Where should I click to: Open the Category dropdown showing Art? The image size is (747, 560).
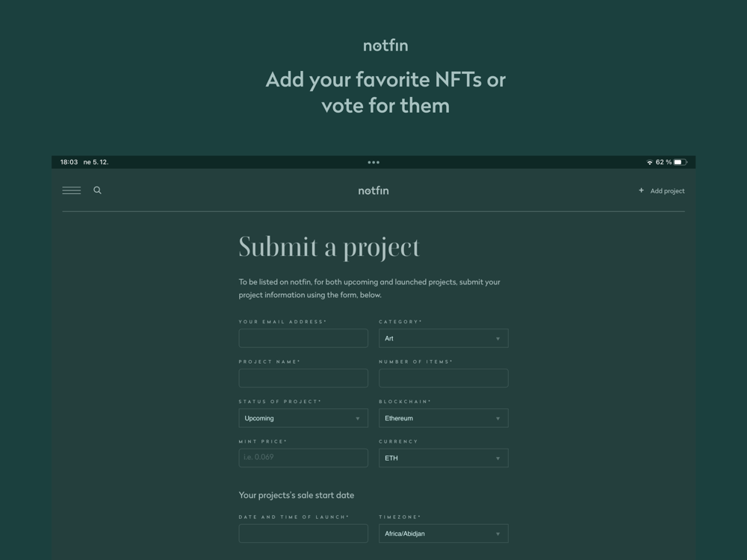click(443, 338)
